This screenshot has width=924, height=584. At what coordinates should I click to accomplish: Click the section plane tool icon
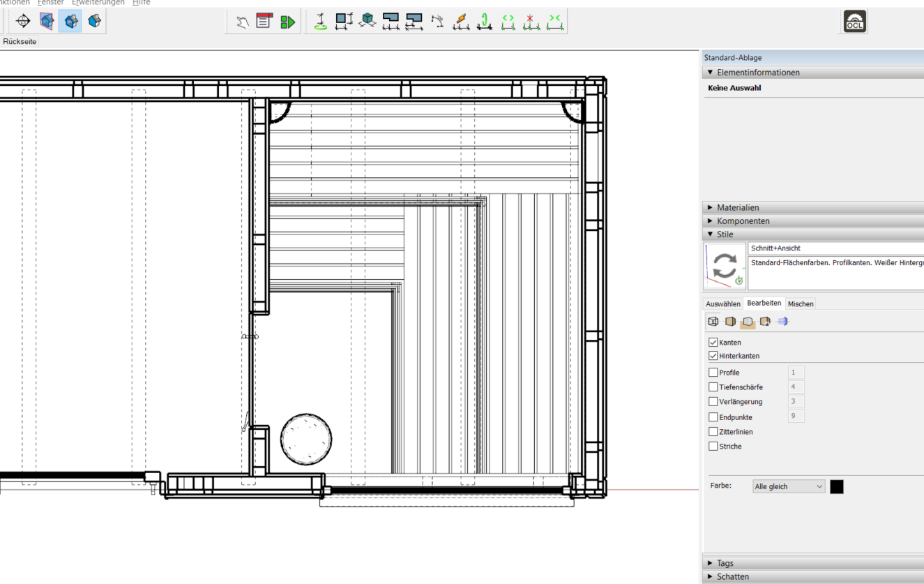[x=23, y=22]
